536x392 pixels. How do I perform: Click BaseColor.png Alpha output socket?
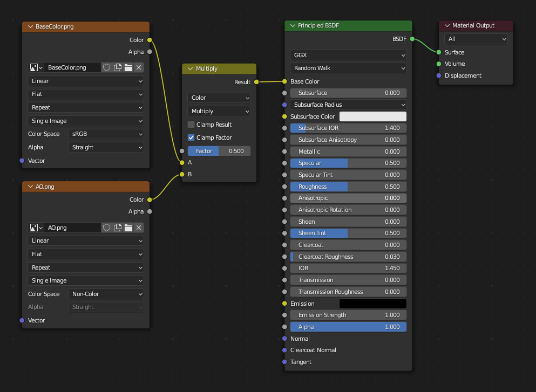pos(150,52)
